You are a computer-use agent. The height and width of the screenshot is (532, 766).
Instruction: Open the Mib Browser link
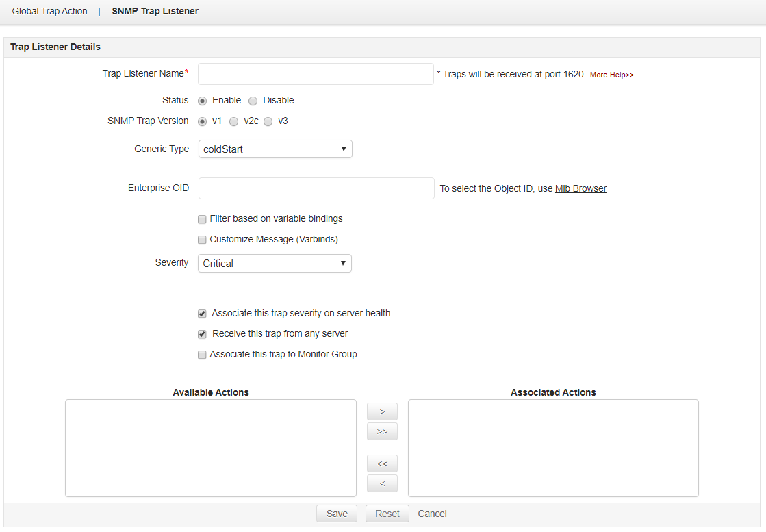point(580,188)
